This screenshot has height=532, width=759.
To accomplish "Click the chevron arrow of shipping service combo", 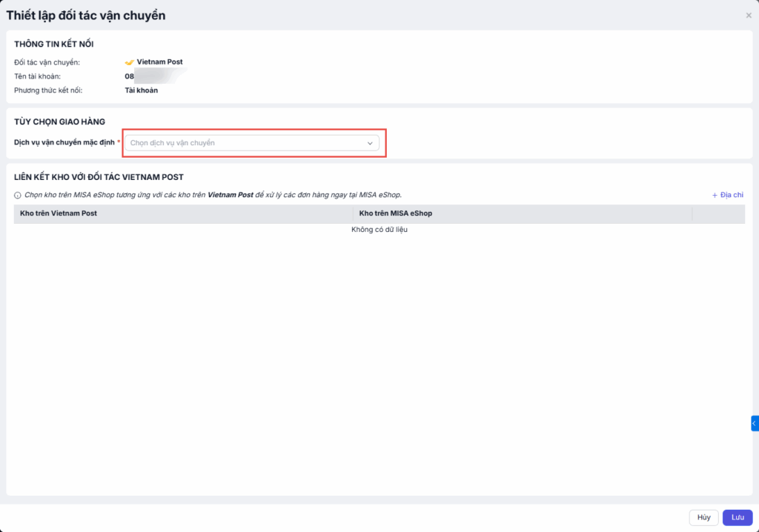I will [x=370, y=143].
